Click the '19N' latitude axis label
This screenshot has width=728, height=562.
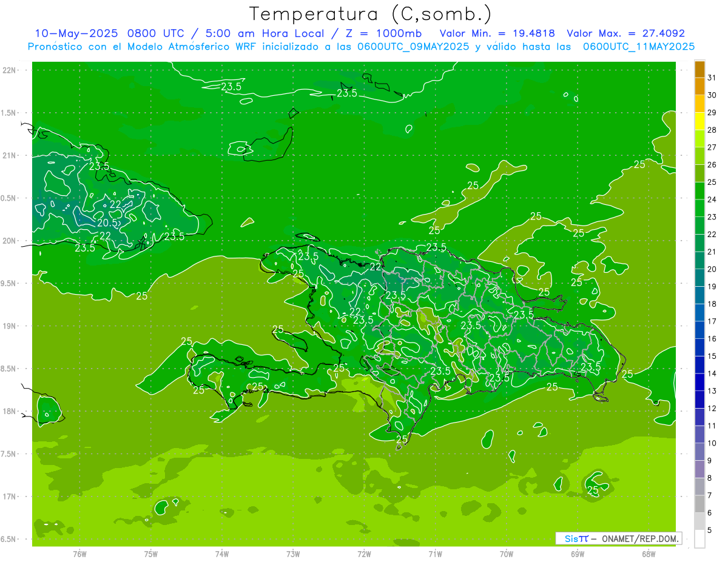[9, 326]
